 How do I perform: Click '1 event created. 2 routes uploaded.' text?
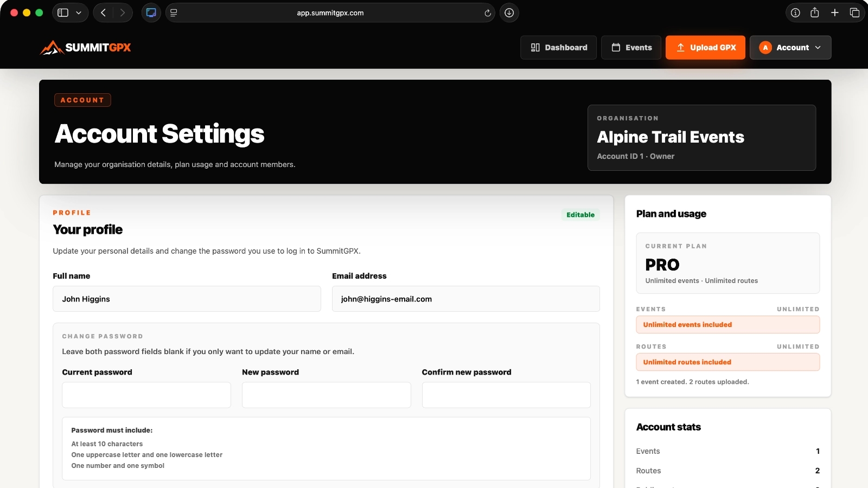coord(692,382)
